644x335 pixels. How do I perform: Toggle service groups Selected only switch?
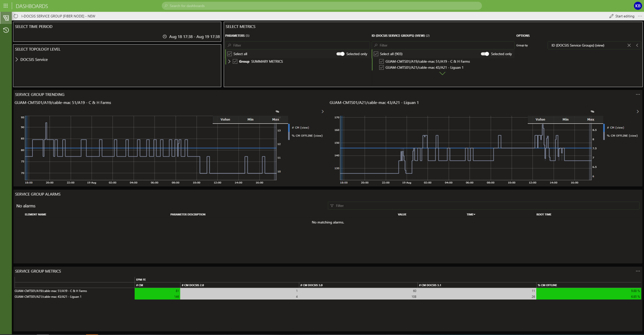485,54
